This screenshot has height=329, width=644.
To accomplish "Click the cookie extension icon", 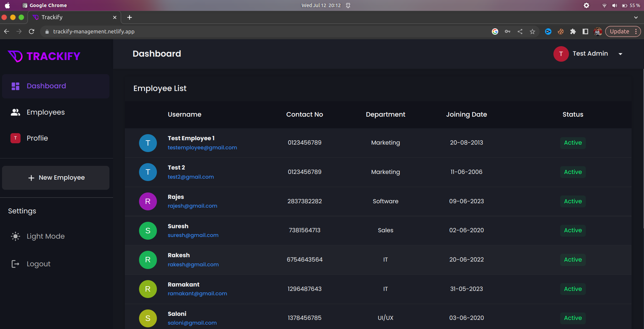I will point(561,31).
